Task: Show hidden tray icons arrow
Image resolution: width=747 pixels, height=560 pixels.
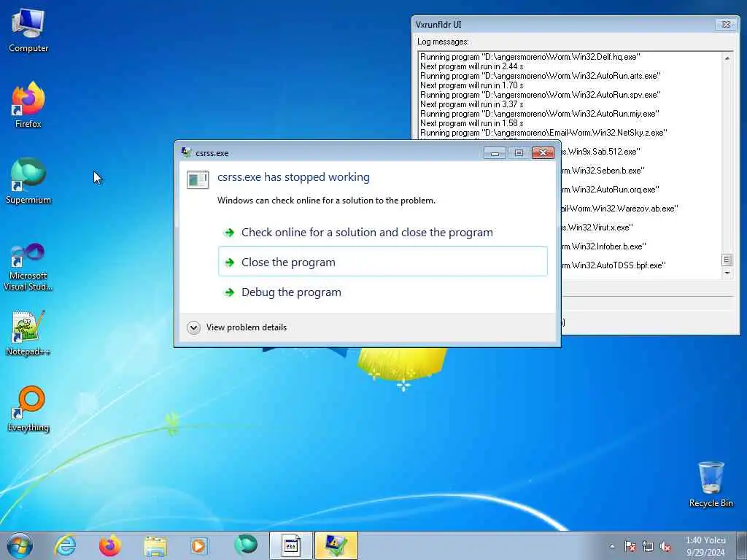Action: (x=612, y=546)
